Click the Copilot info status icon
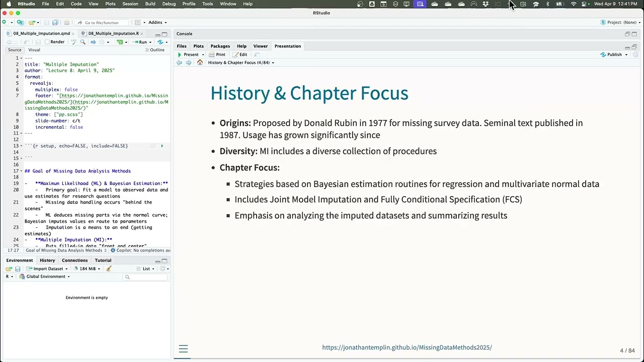The height and width of the screenshot is (362, 644). pos(113,250)
